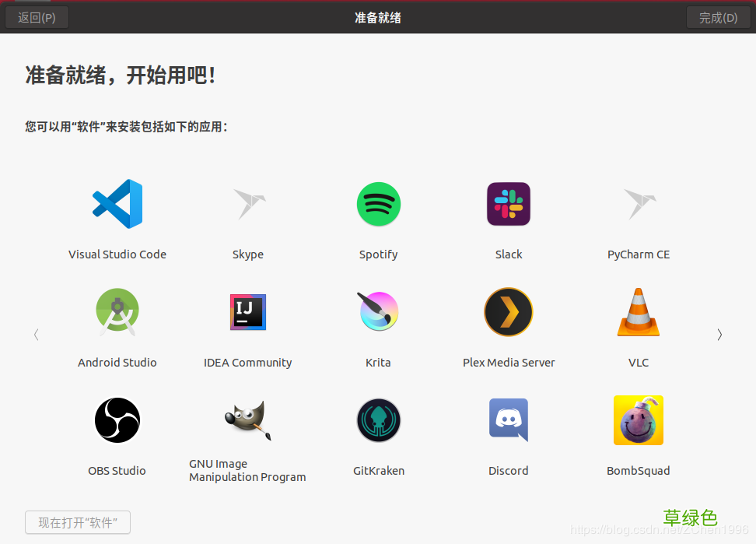Image resolution: width=756 pixels, height=544 pixels.
Task: Click the Plex Media Server icon
Action: (508, 312)
